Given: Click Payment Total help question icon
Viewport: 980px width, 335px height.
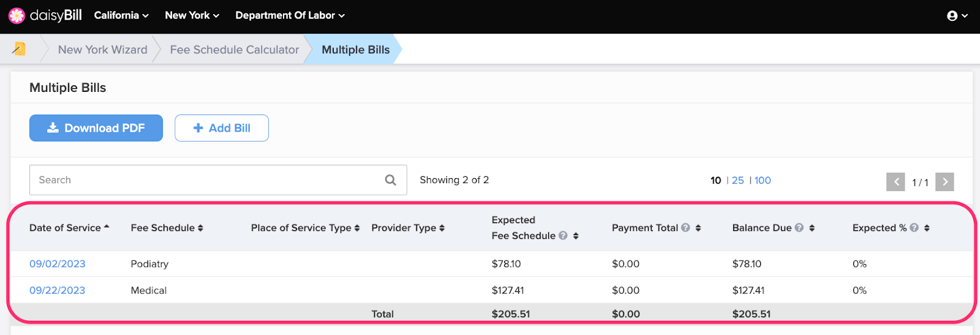Looking at the screenshot, I should (x=685, y=228).
